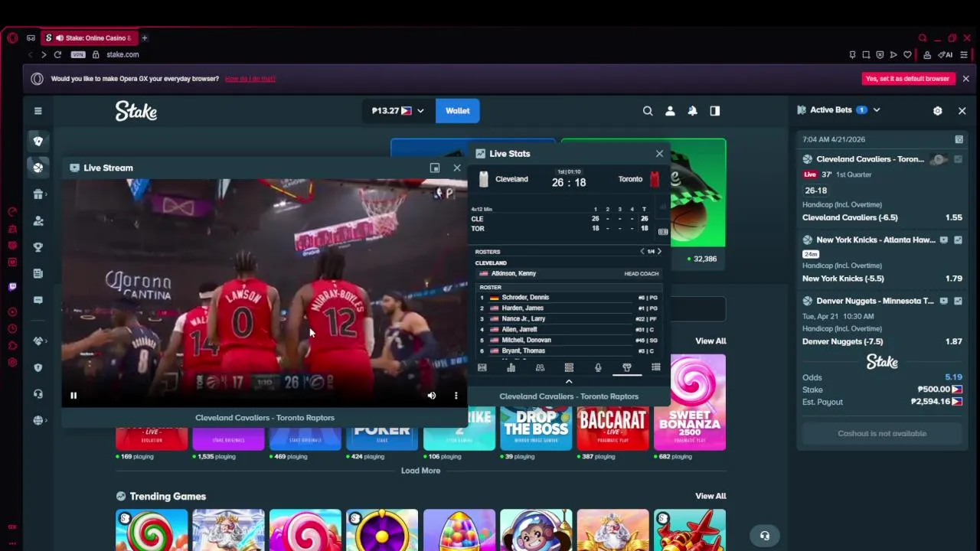Click the Cleveland Cavaliers - Toronto bet title
The width and height of the screenshot is (980, 551).
[870, 159]
